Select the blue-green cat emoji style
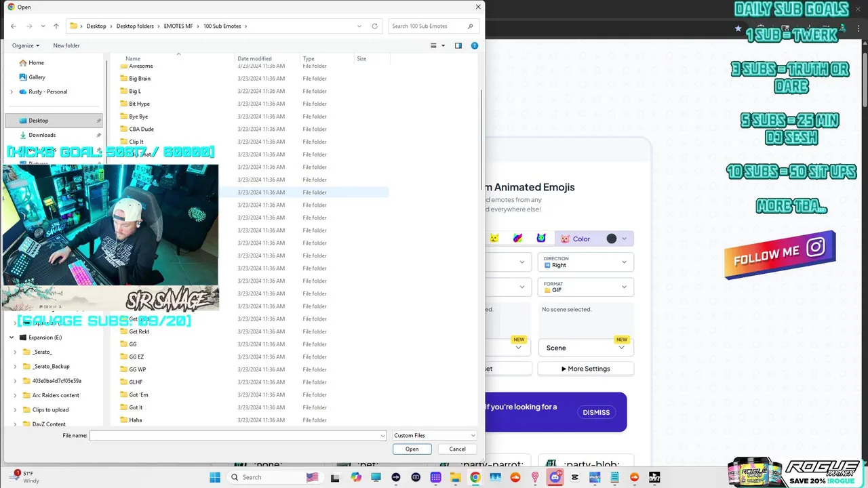 541,239
